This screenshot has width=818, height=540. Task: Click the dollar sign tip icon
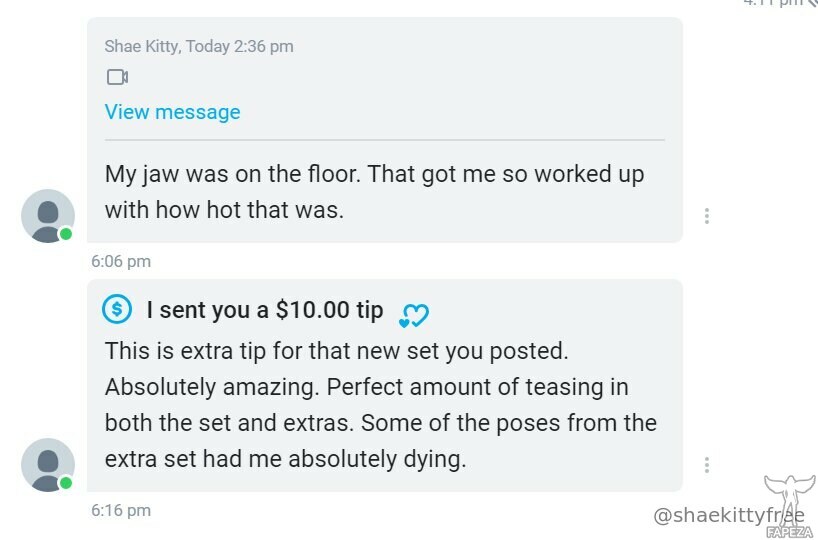[x=117, y=309]
